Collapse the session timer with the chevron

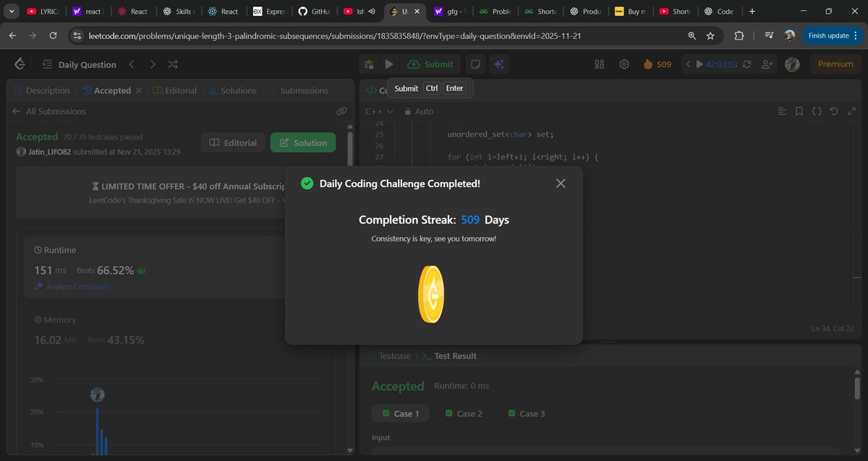point(688,64)
